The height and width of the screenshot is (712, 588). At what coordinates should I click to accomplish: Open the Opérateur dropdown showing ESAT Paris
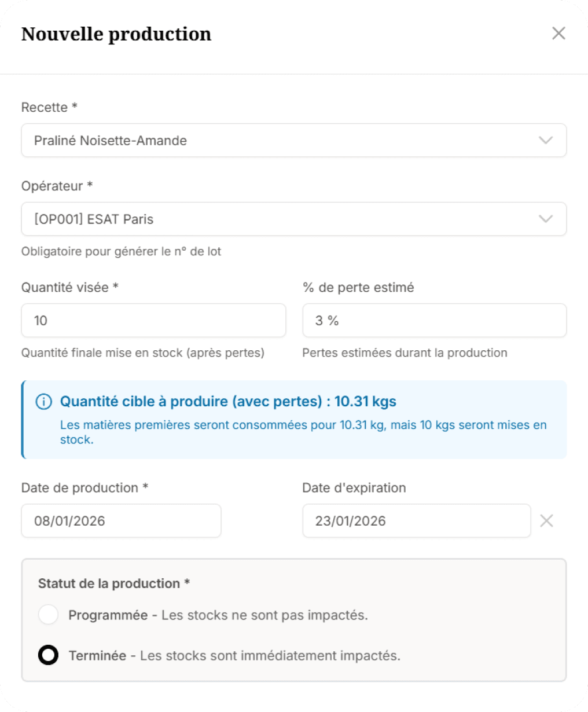[294, 219]
